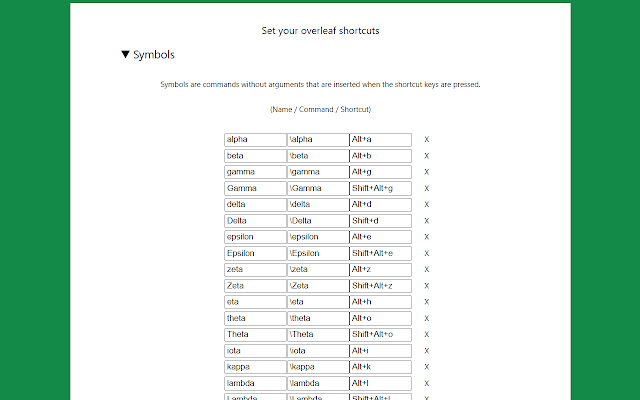
Task: Edit the Alt+l shortcut for lambda
Action: 380,383
